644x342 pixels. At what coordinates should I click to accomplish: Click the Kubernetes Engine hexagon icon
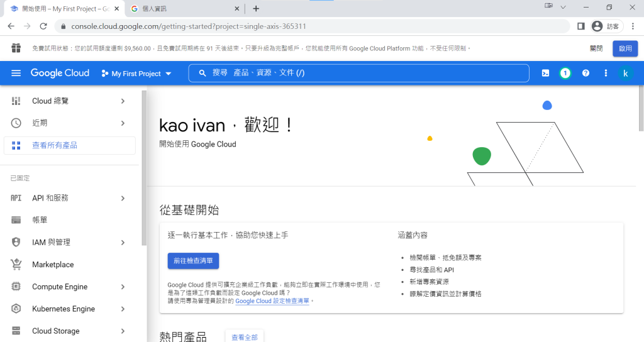pyautogui.click(x=16, y=309)
